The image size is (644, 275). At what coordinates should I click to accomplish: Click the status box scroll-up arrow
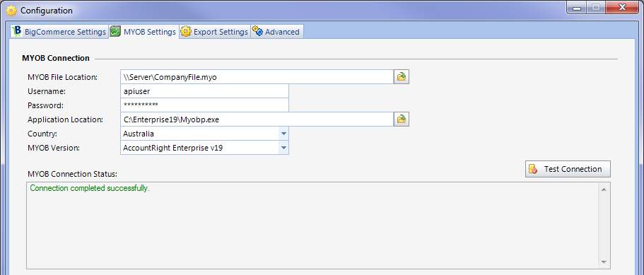click(x=604, y=189)
